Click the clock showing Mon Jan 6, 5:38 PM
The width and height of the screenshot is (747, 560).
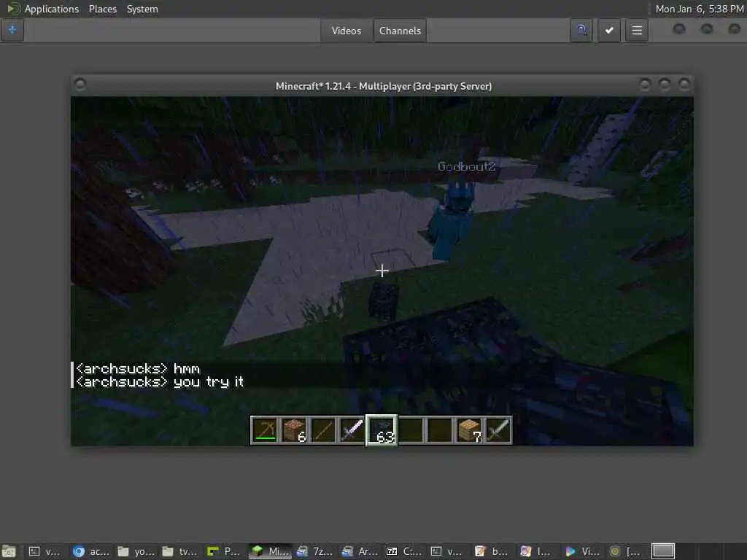tap(699, 9)
